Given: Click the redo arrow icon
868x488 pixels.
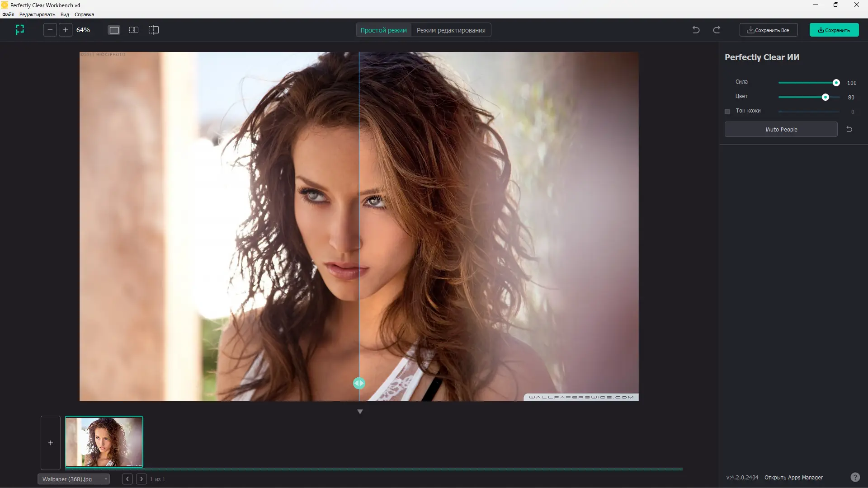Looking at the screenshot, I should pyautogui.click(x=717, y=30).
